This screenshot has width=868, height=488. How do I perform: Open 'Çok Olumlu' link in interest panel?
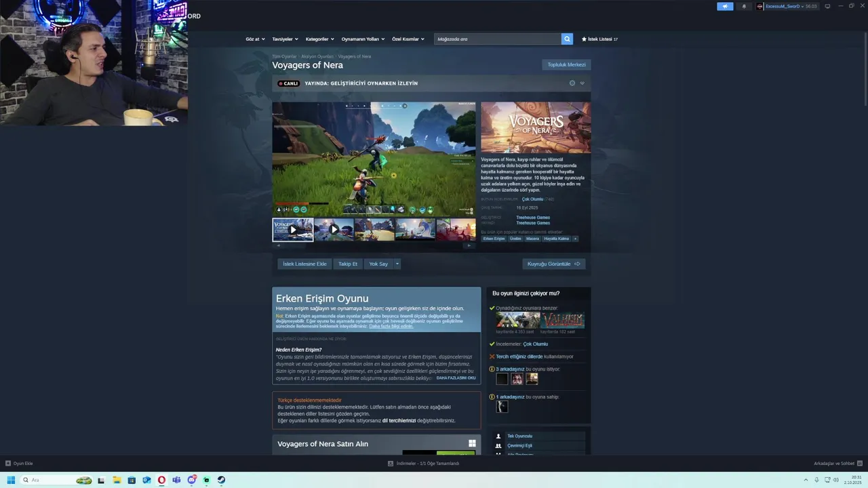(535, 344)
